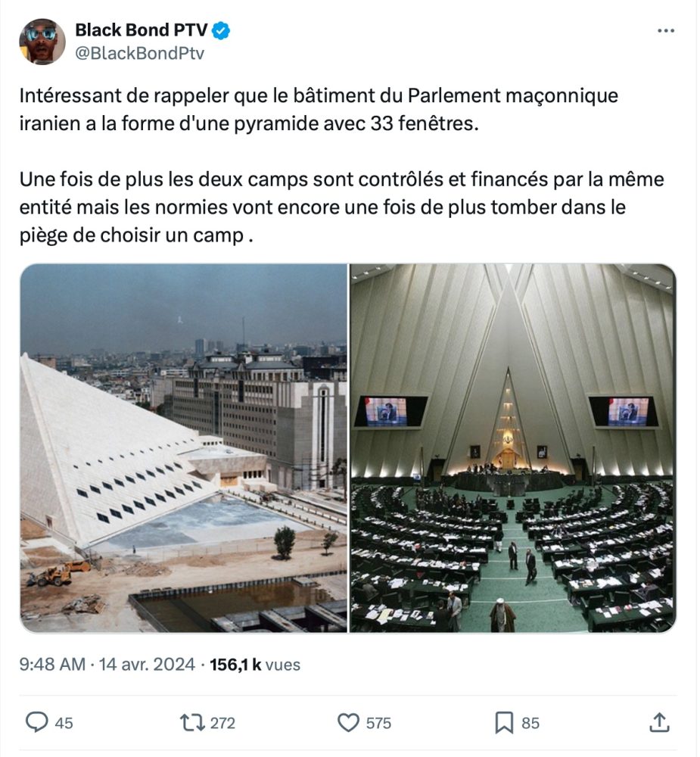The image size is (700, 757).
Task: Click the reply speech bubble icon
Action: coord(36,723)
